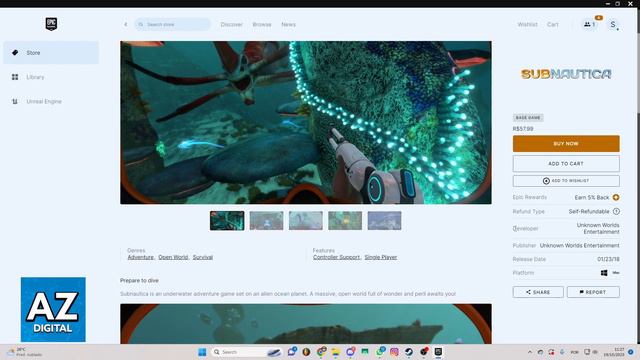Click the Epic Games logo
Image resolution: width=640 pixels, height=360 pixels.
(51, 24)
